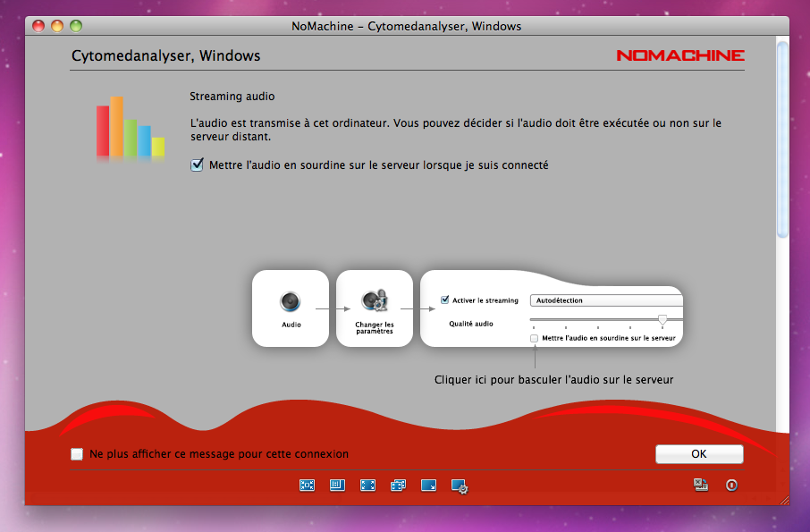Click the window title 'NoMachine – Cytomedanalyser, Windows'
Image resolution: width=810 pixels, height=532 pixels.
pos(407,26)
